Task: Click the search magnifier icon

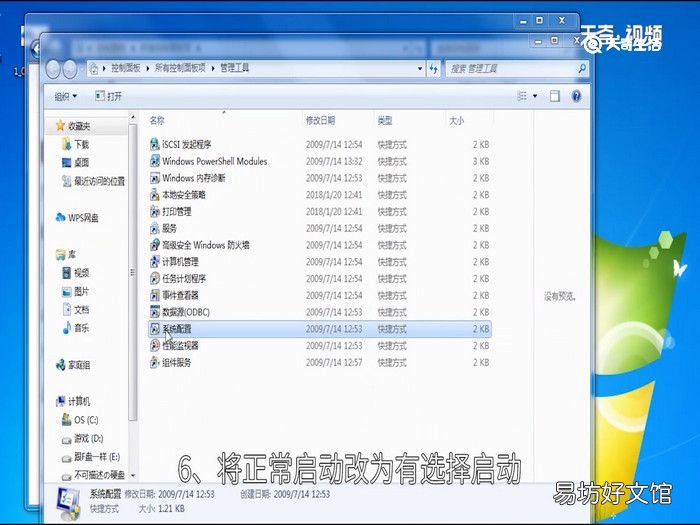Action: (582, 68)
